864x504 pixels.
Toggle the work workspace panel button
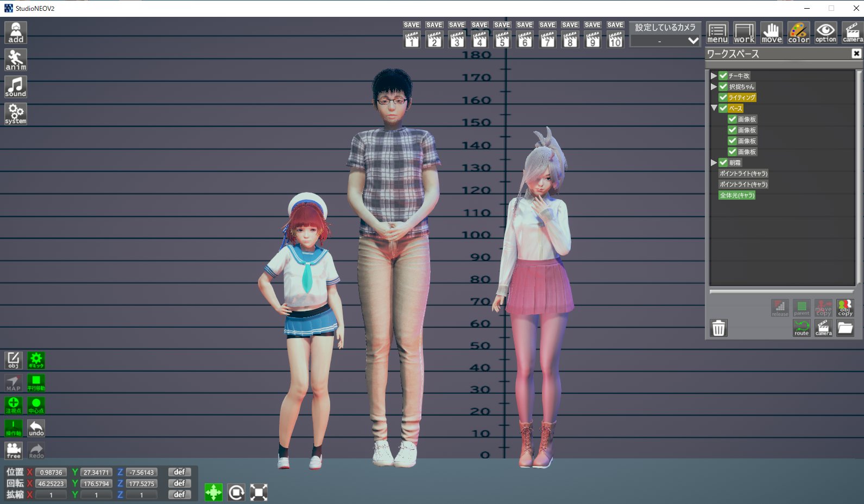pos(745,33)
